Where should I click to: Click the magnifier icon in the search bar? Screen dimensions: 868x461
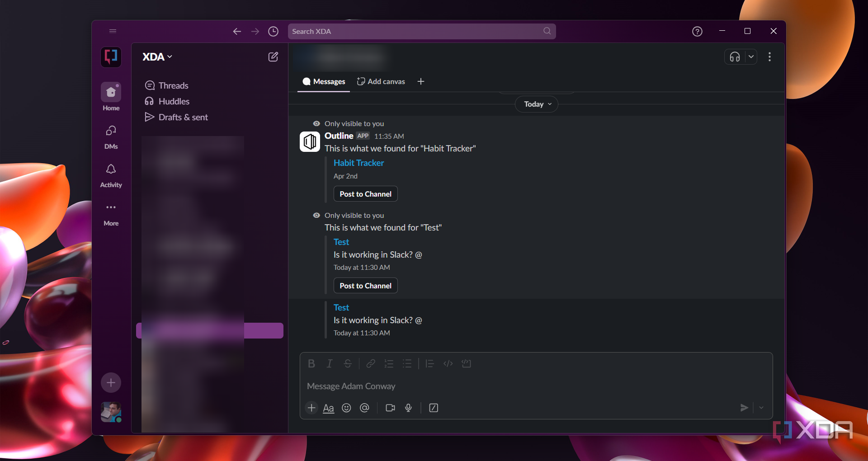coord(547,31)
